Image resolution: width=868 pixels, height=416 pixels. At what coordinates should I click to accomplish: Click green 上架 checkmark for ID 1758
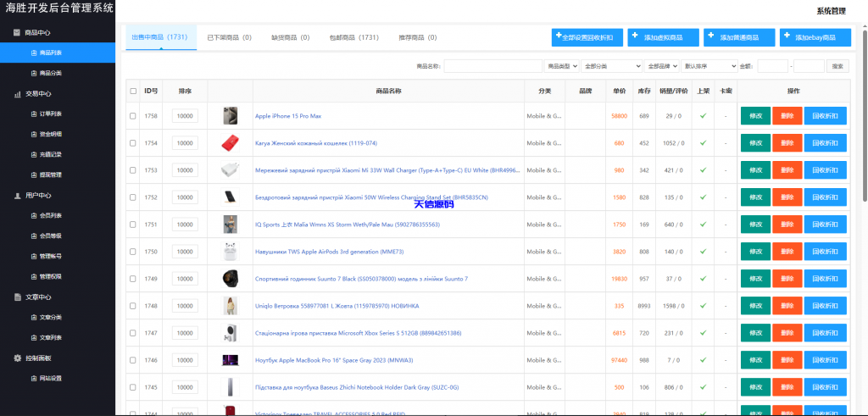(703, 115)
